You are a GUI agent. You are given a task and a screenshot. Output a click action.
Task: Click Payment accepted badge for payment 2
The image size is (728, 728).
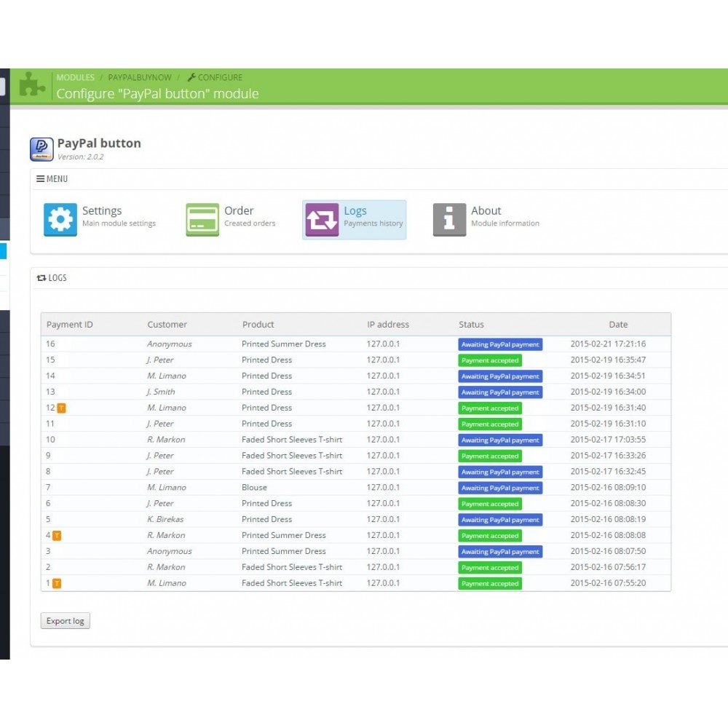click(x=490, y=567)
